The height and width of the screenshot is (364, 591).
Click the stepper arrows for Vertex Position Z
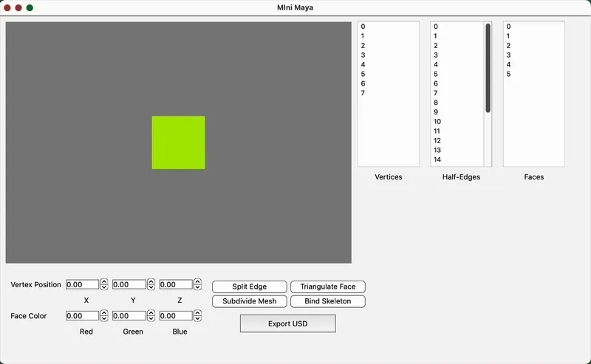[x=198, y=284]
